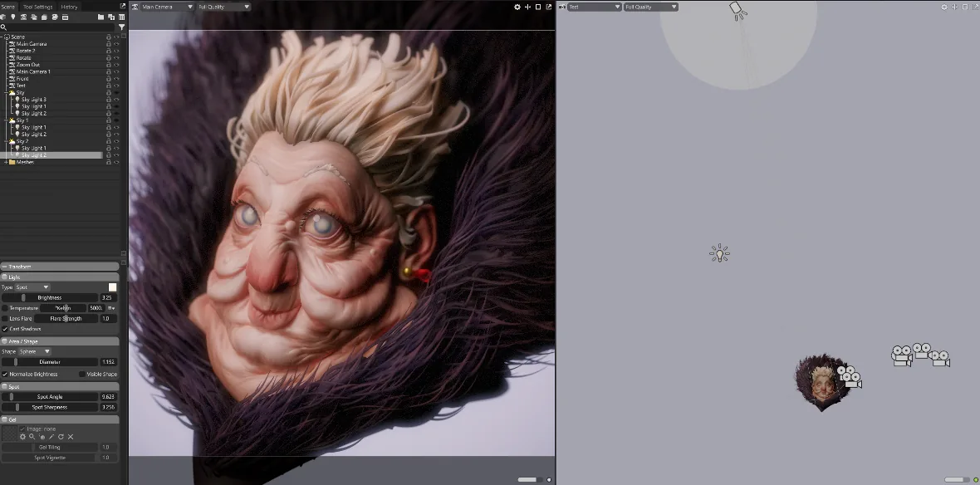The width and height of the screenshot is (980, 485).
Task: Disable Cast Shadows
Action: coord(5,329)
